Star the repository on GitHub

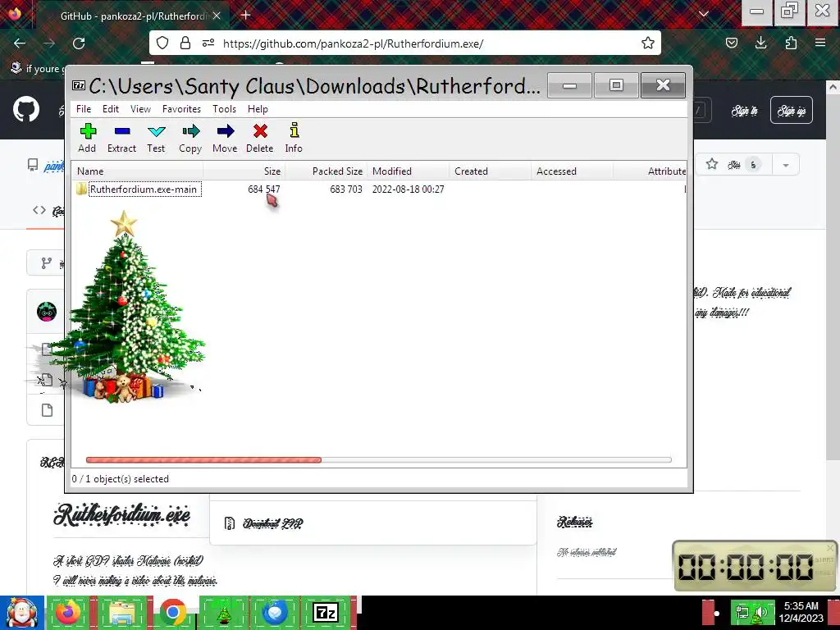(733, 164)
